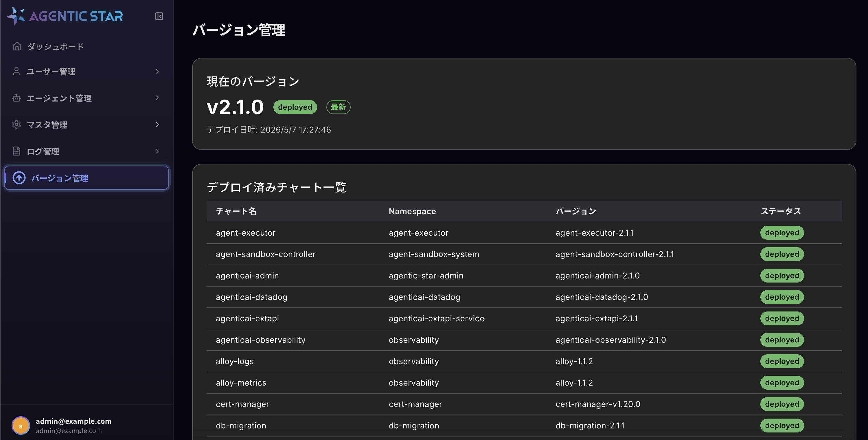The height and width of the screenshot is (440, 868).
Task: Select the agent-sandbox-controller chart name
Action: coord(266,254)
